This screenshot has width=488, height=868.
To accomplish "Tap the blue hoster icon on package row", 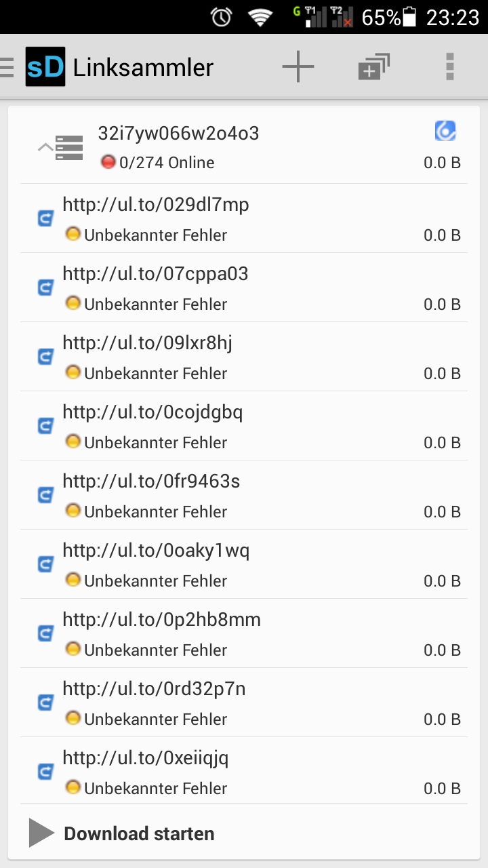I will tap(445, 131).
